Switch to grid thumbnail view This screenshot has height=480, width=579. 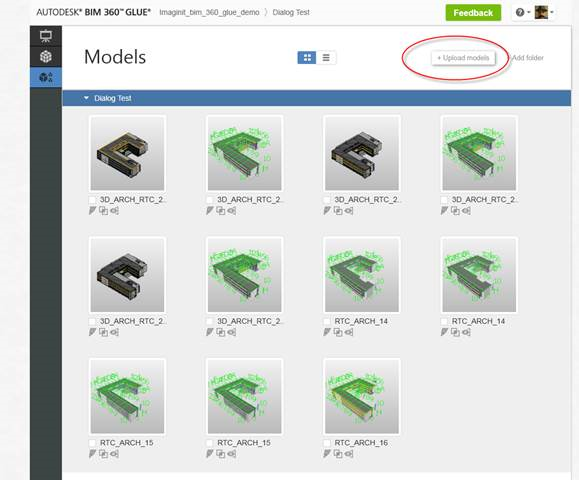point(307,58)
